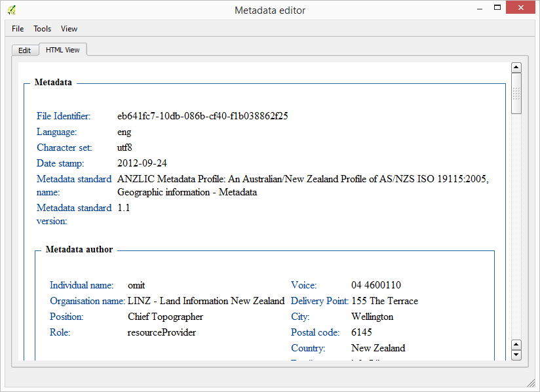Image resolution: width=540 pixels, height=392 pixels.
Task: Click the outer scrollbar's down arrow
Action: [516, 353]
